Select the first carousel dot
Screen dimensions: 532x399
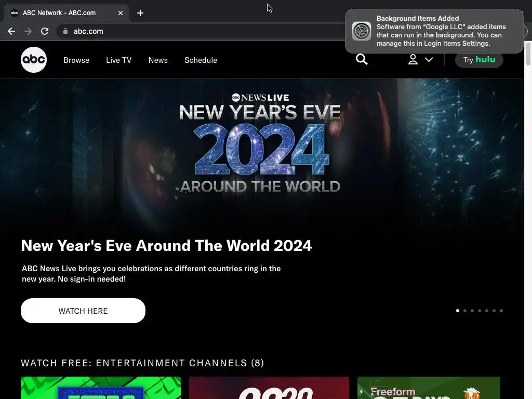pyautogui.click(x=458, y=311)
